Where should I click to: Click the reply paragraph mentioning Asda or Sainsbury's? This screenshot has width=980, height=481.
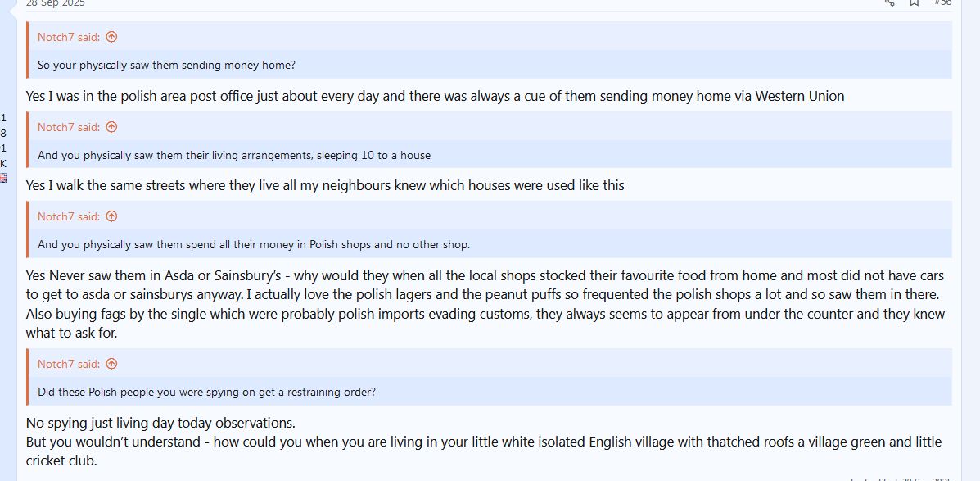(x=485, y=304)
